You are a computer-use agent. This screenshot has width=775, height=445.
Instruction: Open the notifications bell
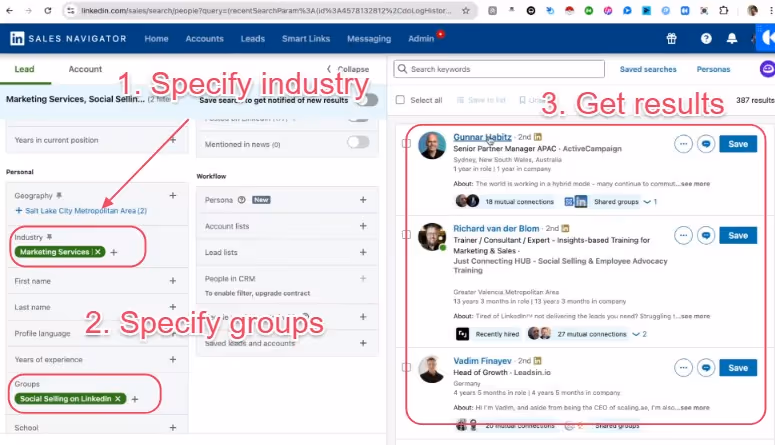732,39
